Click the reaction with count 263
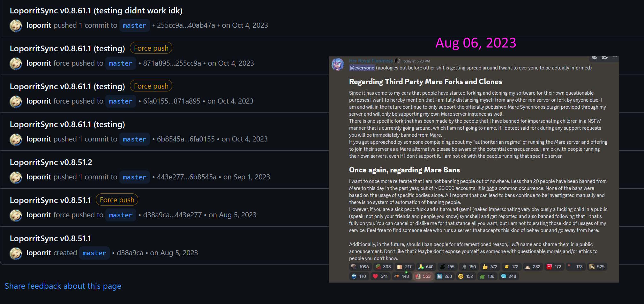This screenshot has height=304, width=644. (x=445, y=276)
